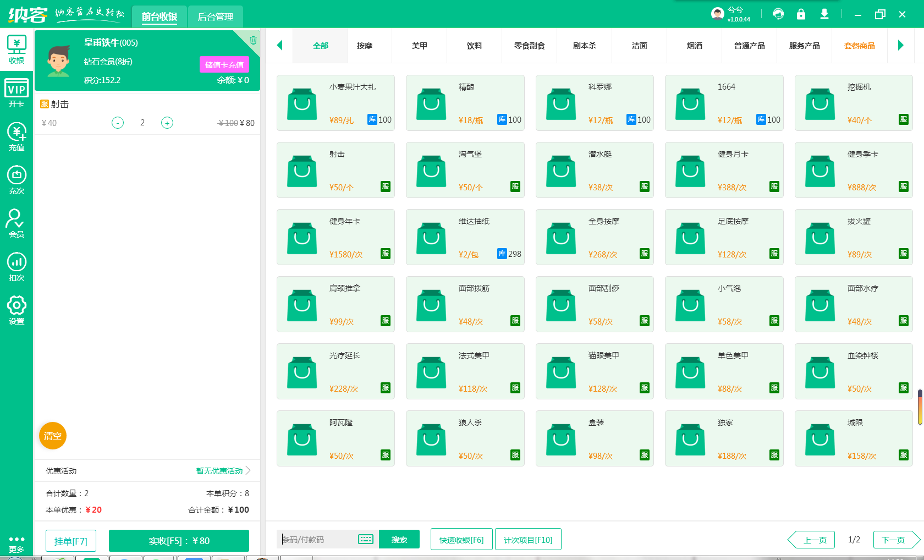Open the 充次 sidebar icon
924x560 pixels.
(16, 180)
